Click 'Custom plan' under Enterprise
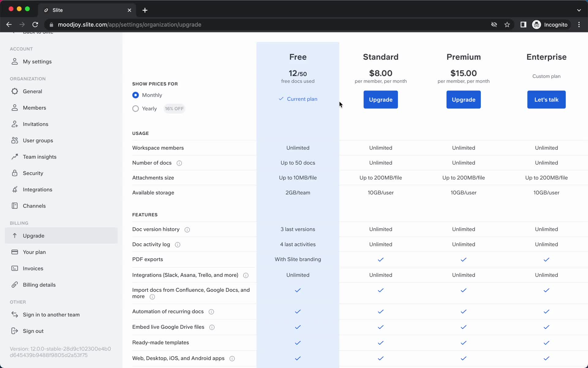The width and height of the screenshot is (588, 368). coord(546,76)
